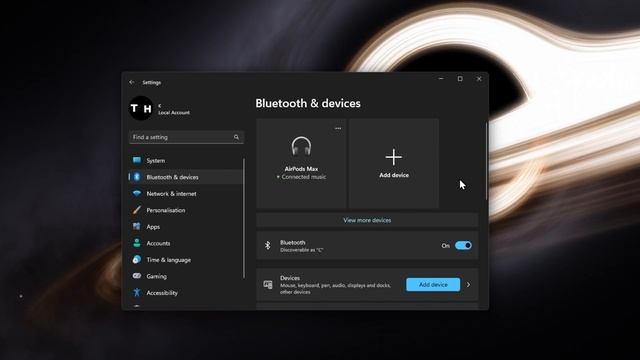Click the Accounts person icon

(137, 243)
